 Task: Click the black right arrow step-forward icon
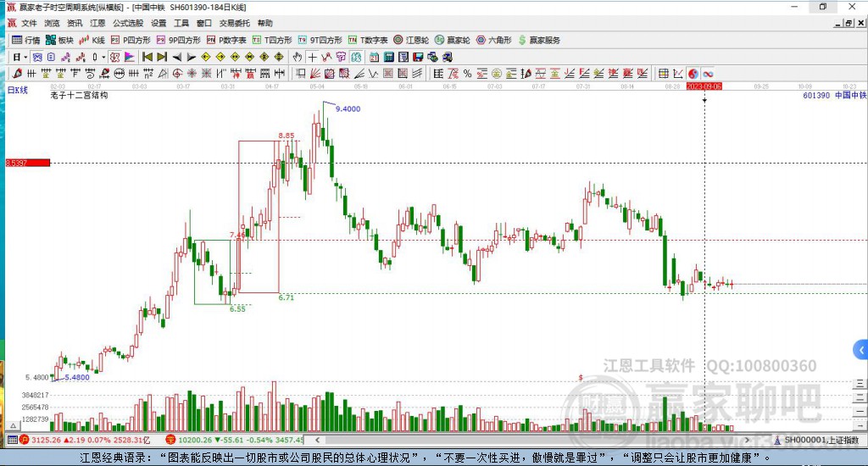tap(191, 57)
